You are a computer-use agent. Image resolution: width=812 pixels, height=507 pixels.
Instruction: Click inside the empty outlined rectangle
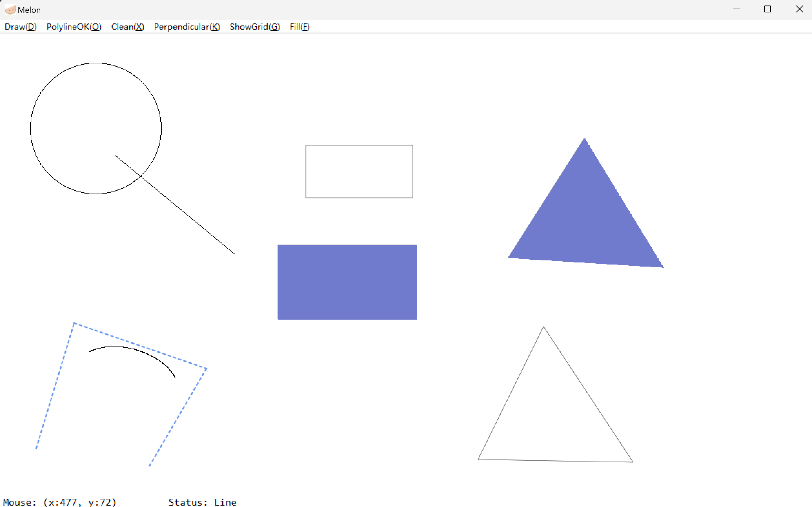tap(359, 172)
